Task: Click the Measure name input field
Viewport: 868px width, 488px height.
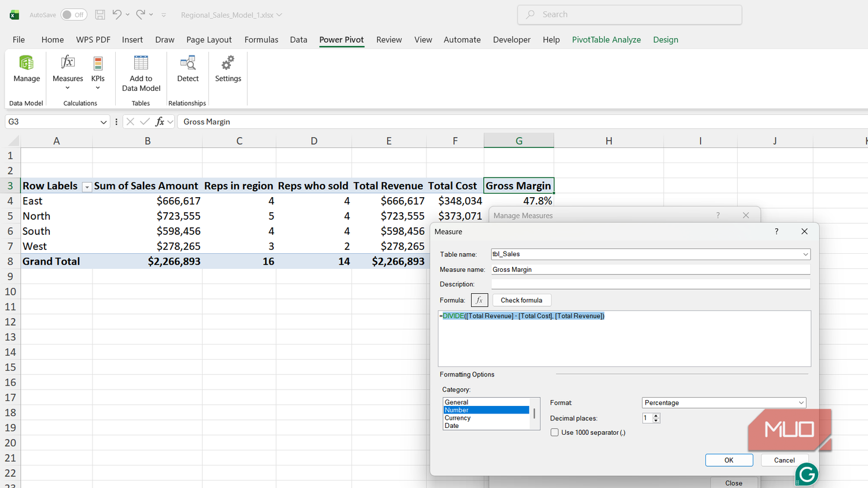Action: (650, 269)
